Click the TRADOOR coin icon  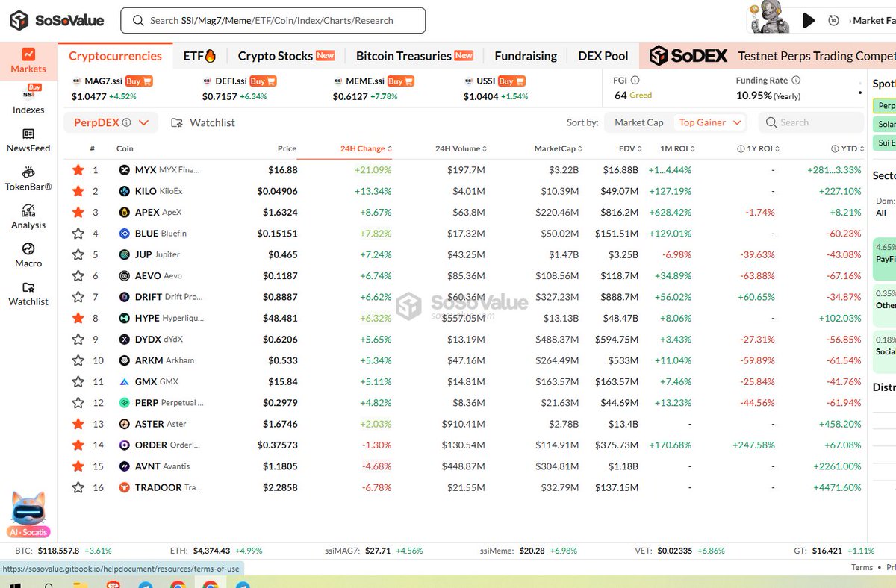coord(125,487)
